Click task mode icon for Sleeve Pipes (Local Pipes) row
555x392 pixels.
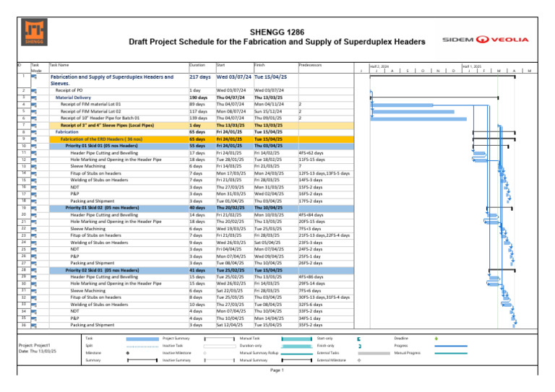tap(34, 126)
